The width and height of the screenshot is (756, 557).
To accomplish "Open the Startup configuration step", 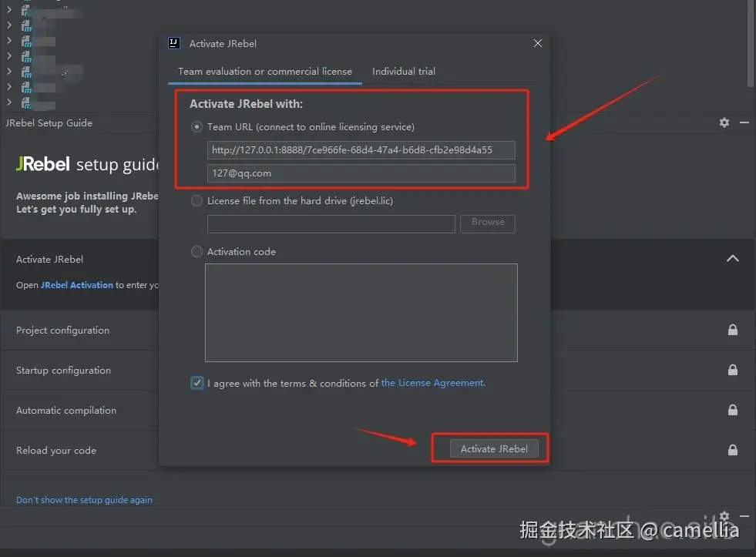I will [63, 370].
